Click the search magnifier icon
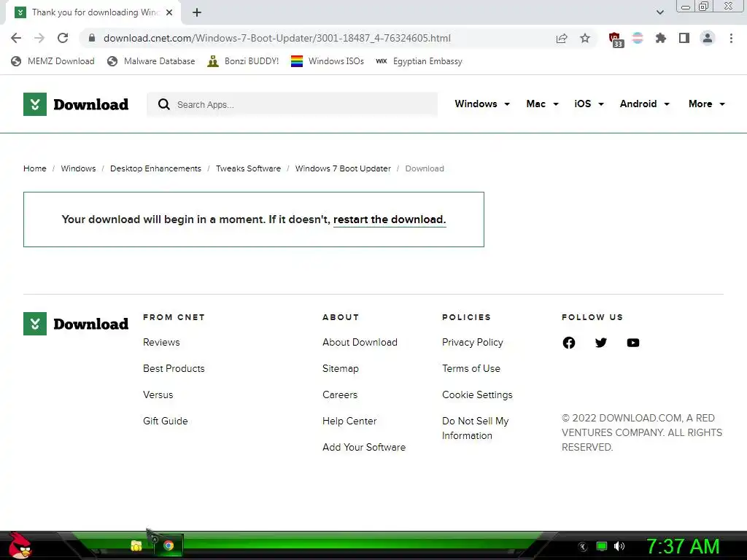The height and width of the screenshot is (560, 747). click(x=163, y=104)
